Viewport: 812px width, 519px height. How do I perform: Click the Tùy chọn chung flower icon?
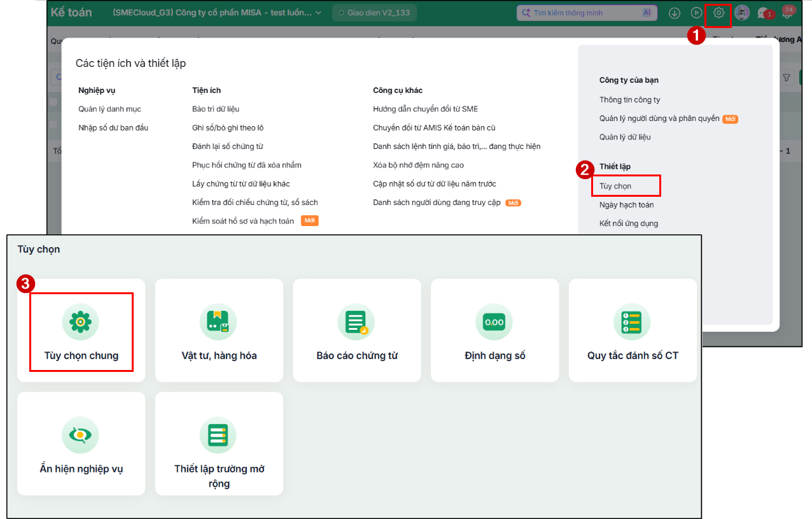(x=80, y=322)
